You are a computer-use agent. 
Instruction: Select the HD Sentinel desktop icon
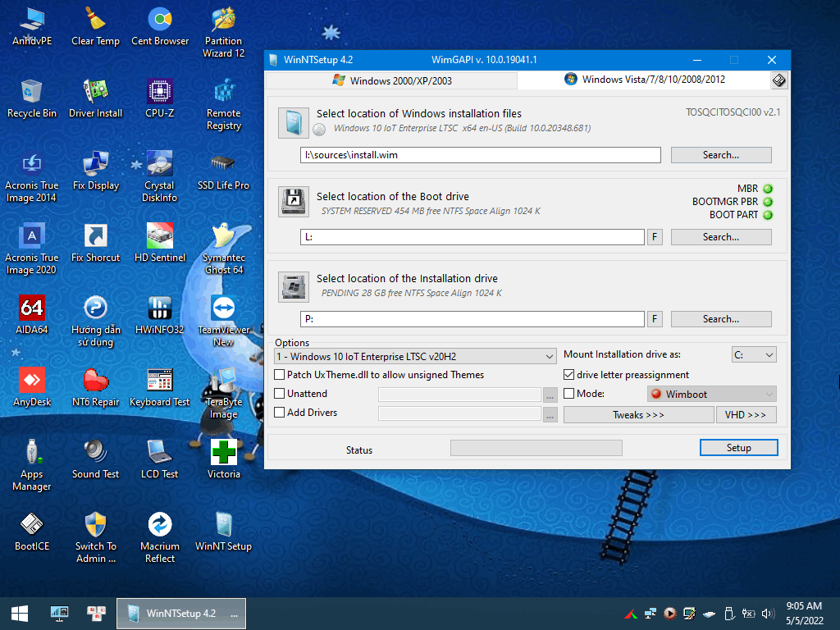160,243
